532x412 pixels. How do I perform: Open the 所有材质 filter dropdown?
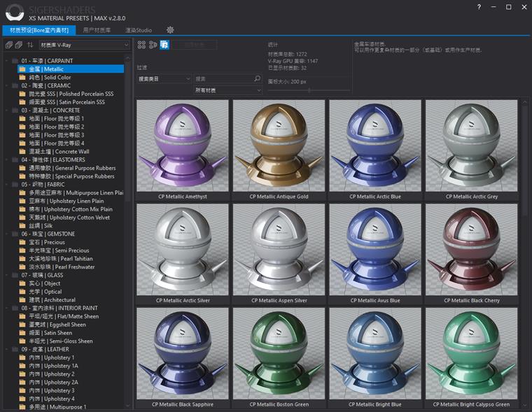[x=227, y=90]
